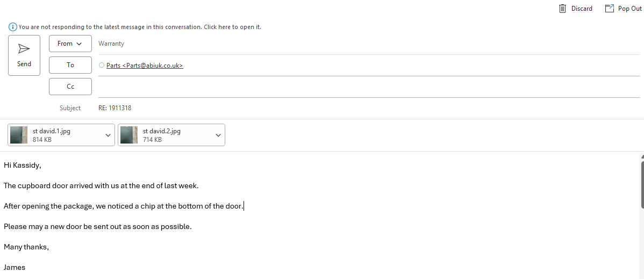644x279 pixels.
Task: Open the latest message notification link
Action: [140, 27]
